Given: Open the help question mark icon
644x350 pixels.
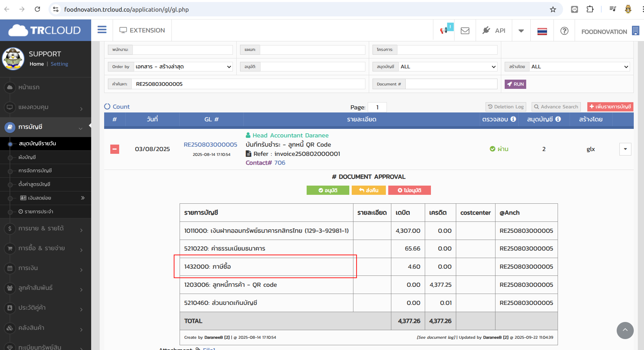Looking at the screenshot, I should pyautogui.click(x=564, y=31).
